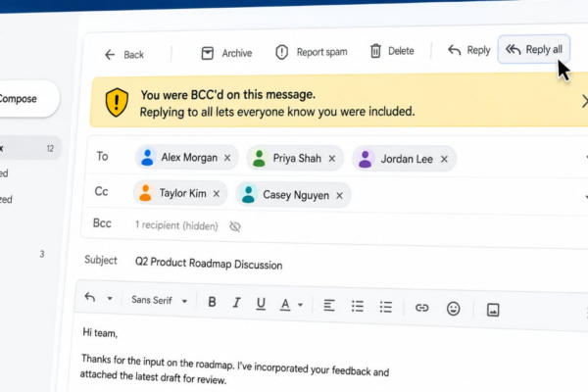
Task: Remove Taylor Kim from Cc
Action: click(217, 194)
